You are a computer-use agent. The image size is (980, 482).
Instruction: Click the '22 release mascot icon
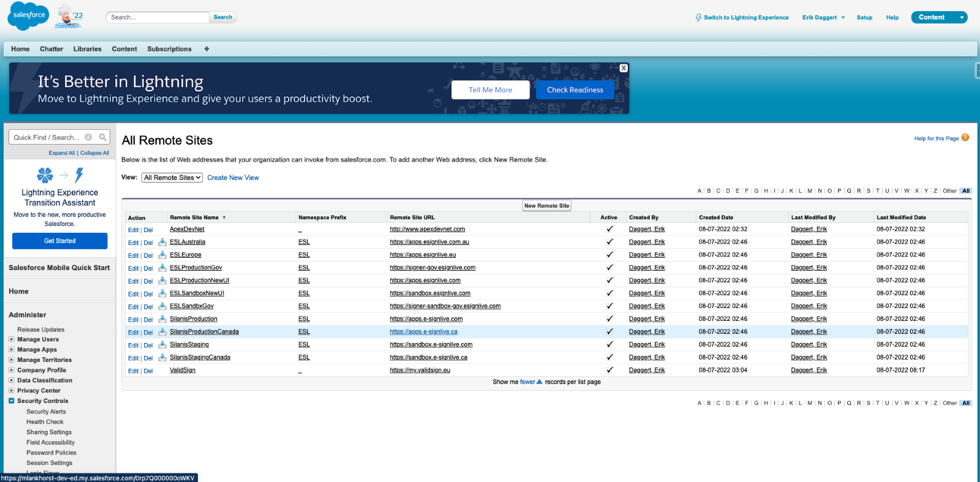click(x=69, y=16)
